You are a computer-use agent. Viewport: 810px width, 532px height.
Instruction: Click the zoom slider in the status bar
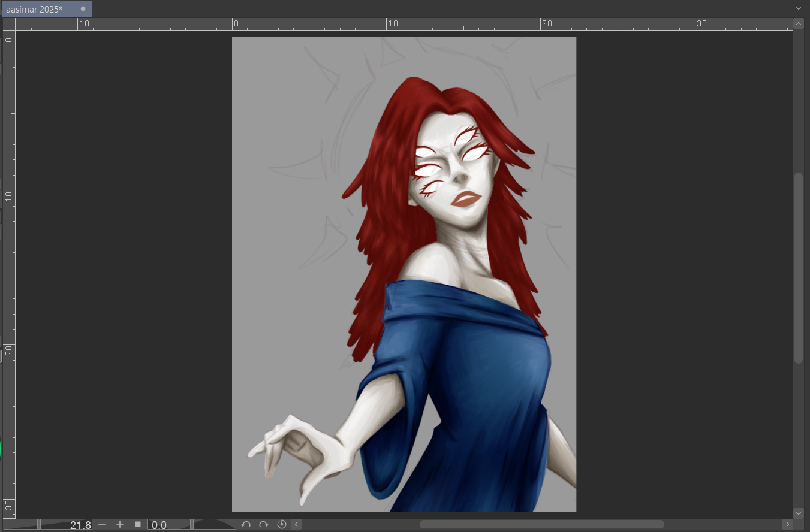pyautogui.click(x=21, y=525)
